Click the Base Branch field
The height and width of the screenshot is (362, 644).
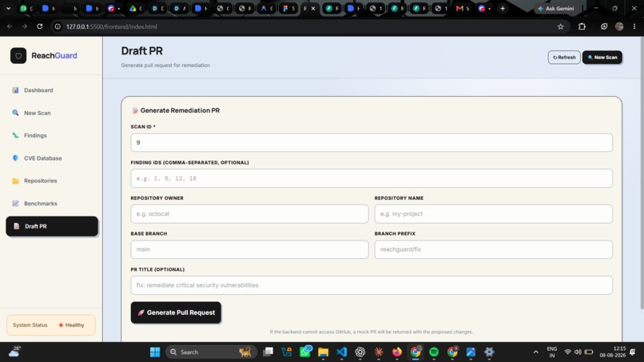(249, 249)
